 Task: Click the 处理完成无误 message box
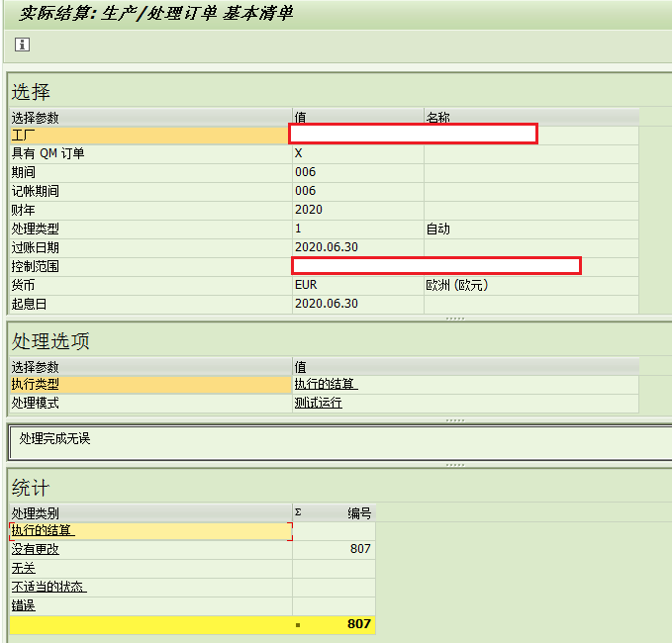click(x=340, y=442)
